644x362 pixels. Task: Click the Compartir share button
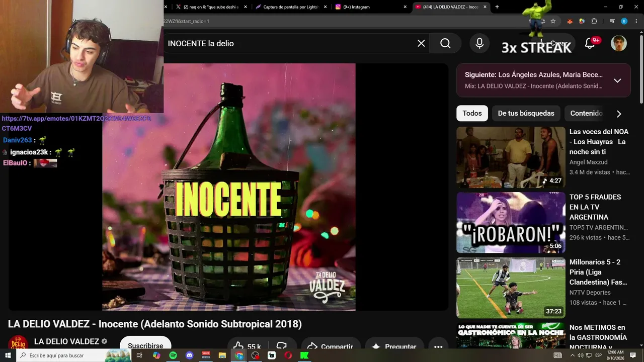[x=331, y=347]
